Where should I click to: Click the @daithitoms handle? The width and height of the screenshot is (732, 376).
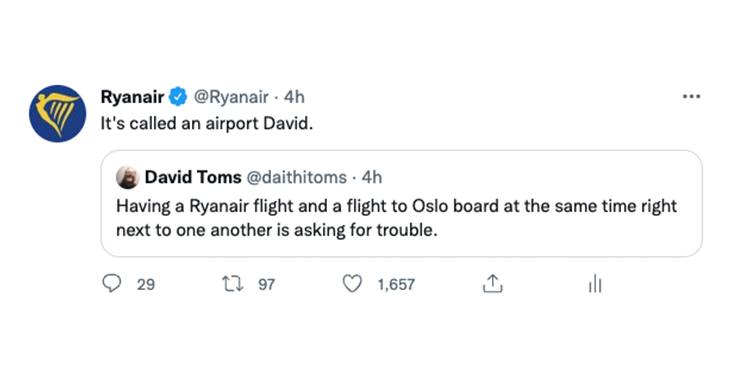coord(296,177)
